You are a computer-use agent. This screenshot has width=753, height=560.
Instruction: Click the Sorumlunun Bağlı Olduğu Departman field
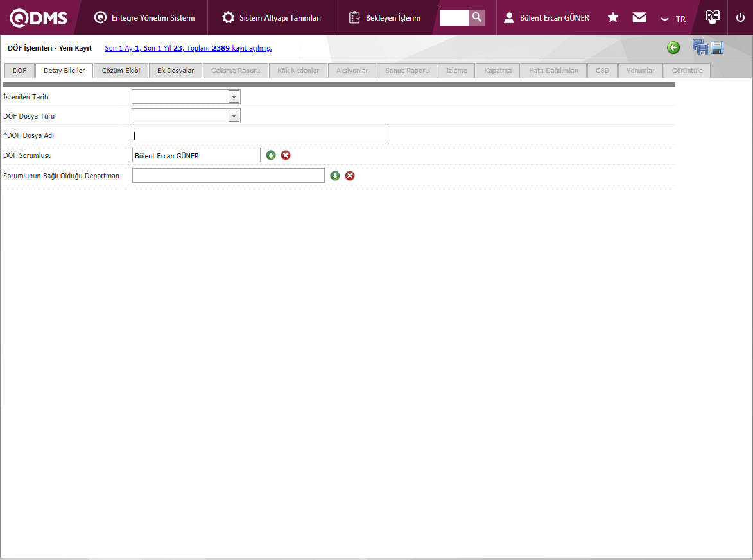(229, 176)
